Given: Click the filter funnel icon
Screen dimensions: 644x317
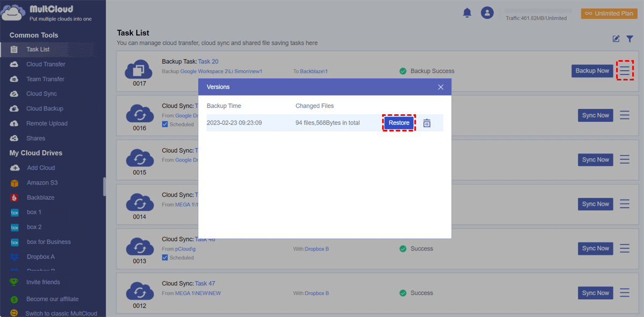Looking at the screenshot, I should tap(630, 39).
